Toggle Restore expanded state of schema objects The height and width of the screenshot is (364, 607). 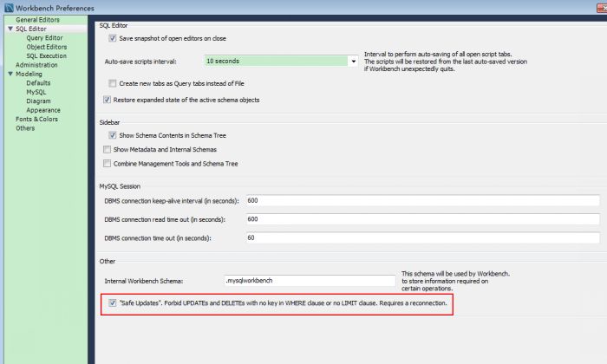coord(108,101)
